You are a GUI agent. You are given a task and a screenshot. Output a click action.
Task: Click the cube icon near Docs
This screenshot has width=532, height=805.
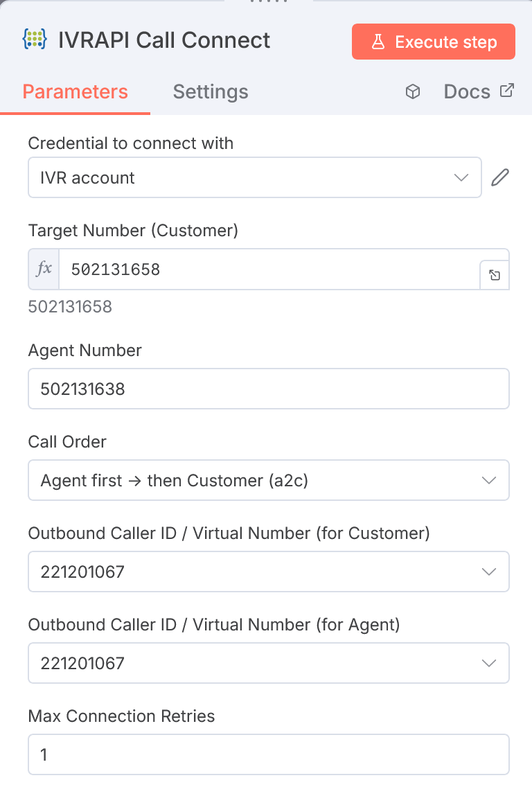click(412, 91)
